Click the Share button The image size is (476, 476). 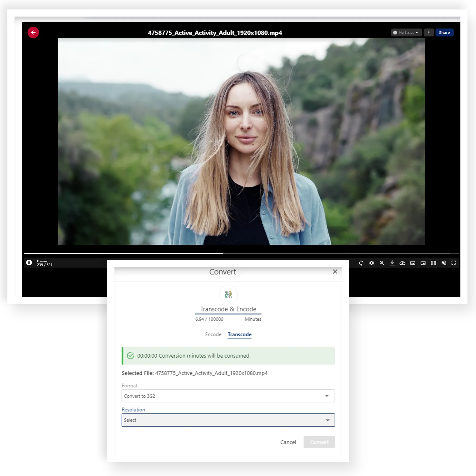[444, 33]
